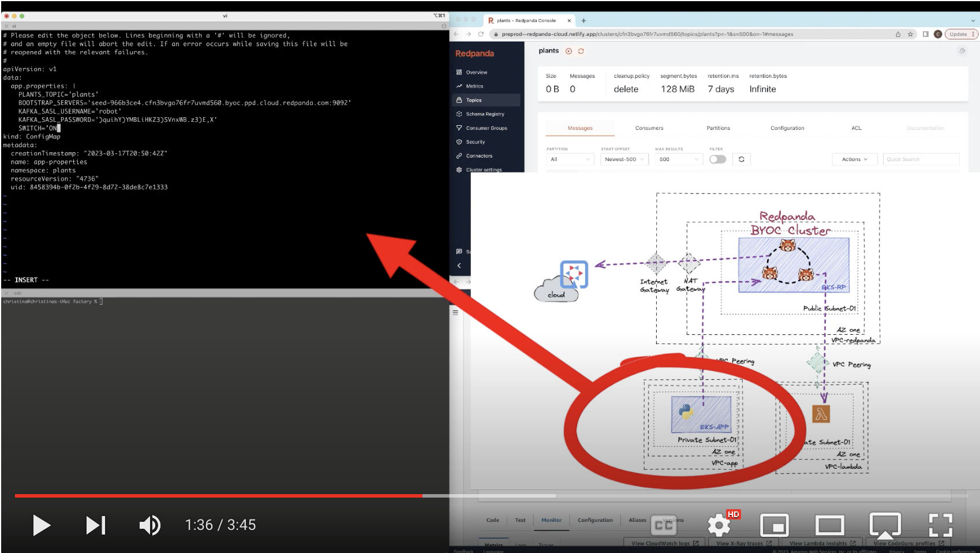Open video settings gear
Viewport: 980px width, 553px height.
click(x=719, y=525)
